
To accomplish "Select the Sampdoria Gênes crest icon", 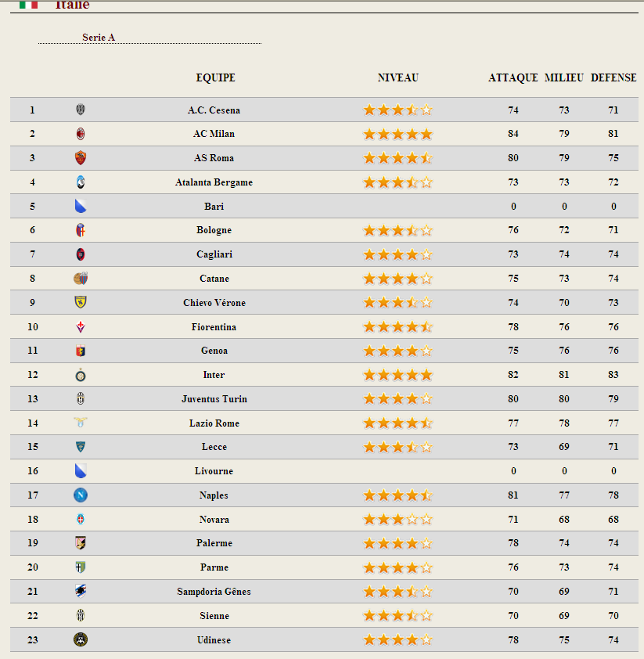I will click(x=81, y=592).
